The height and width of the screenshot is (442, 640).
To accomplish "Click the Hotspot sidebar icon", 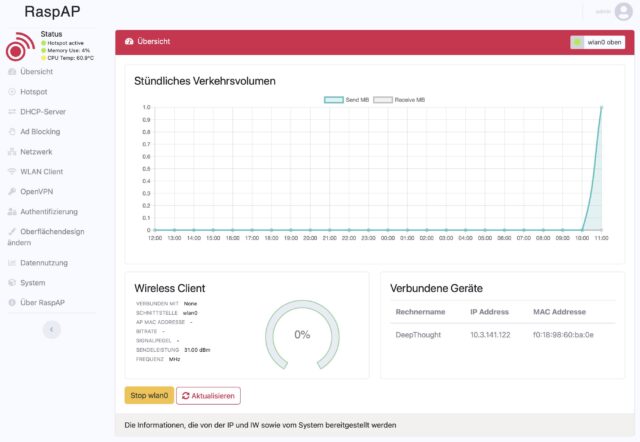I will pos(12,92).
